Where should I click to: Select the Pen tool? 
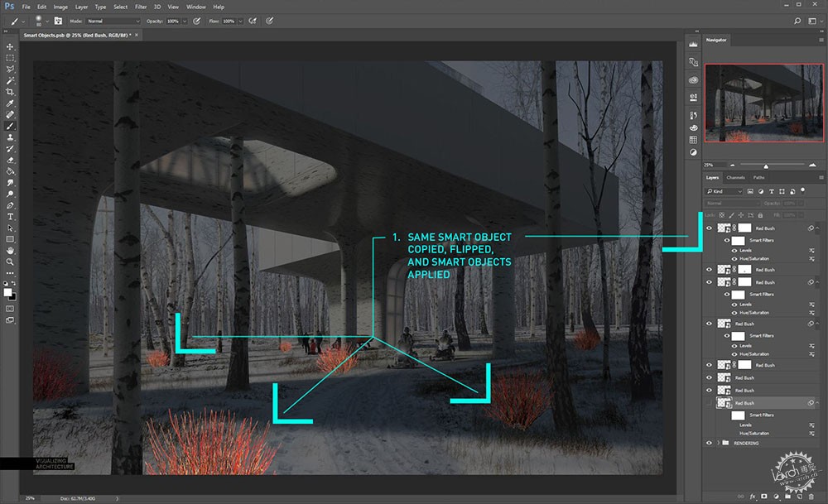click(x=9, y=205)
